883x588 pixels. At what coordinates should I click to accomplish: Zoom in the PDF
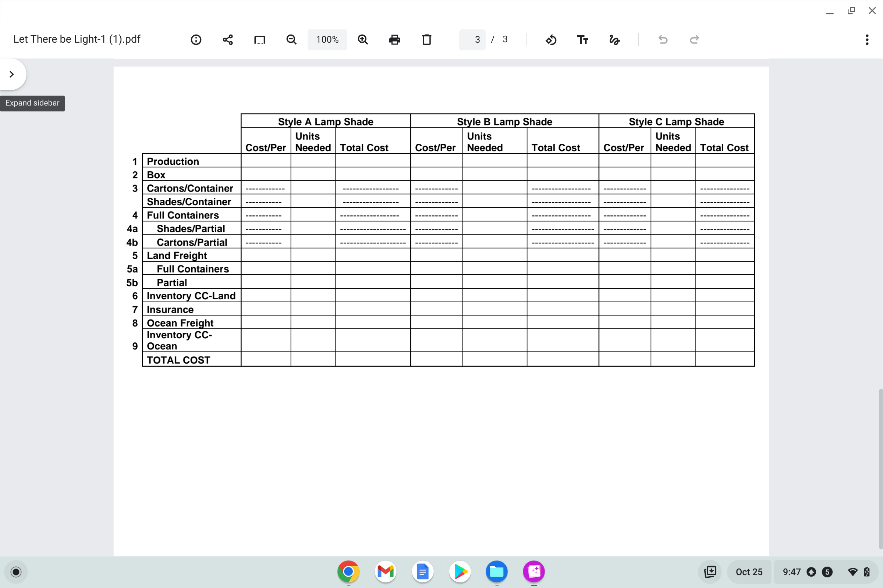pyautogui.click(x=363, y=40)
